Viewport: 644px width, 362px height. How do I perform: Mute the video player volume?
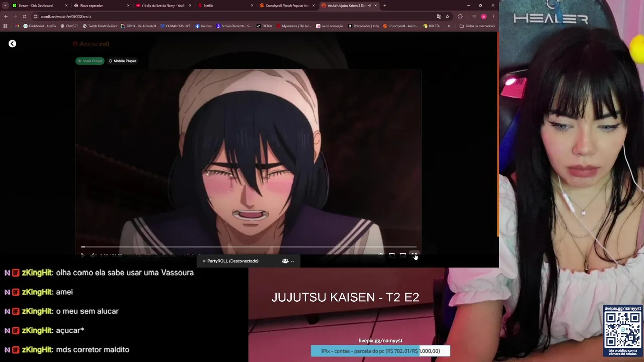[x=93, y=255]
